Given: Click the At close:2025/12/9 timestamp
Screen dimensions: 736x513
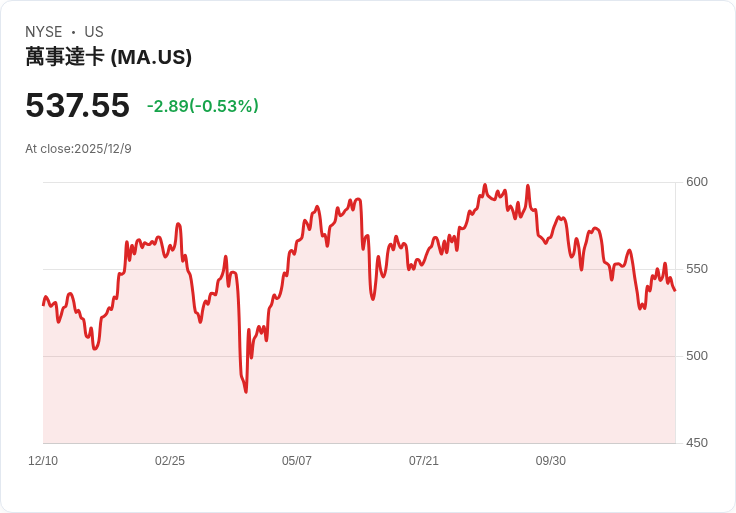Looking at the screenshot, I should tap(78, 149).
